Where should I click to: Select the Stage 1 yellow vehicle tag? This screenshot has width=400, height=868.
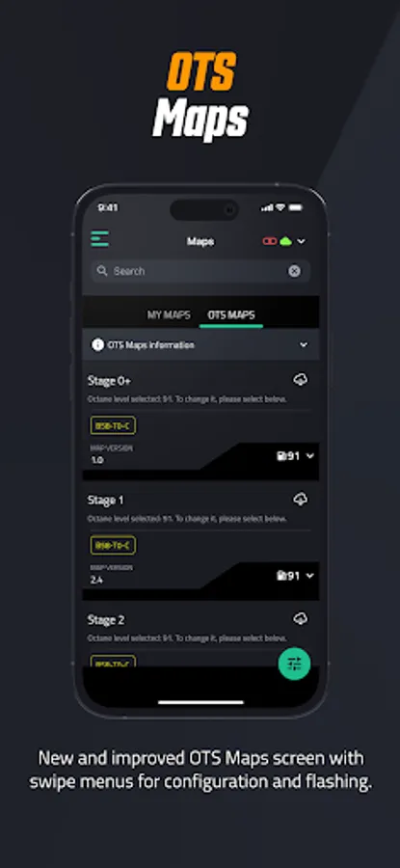pyautogui.click(x=113, y=545)
